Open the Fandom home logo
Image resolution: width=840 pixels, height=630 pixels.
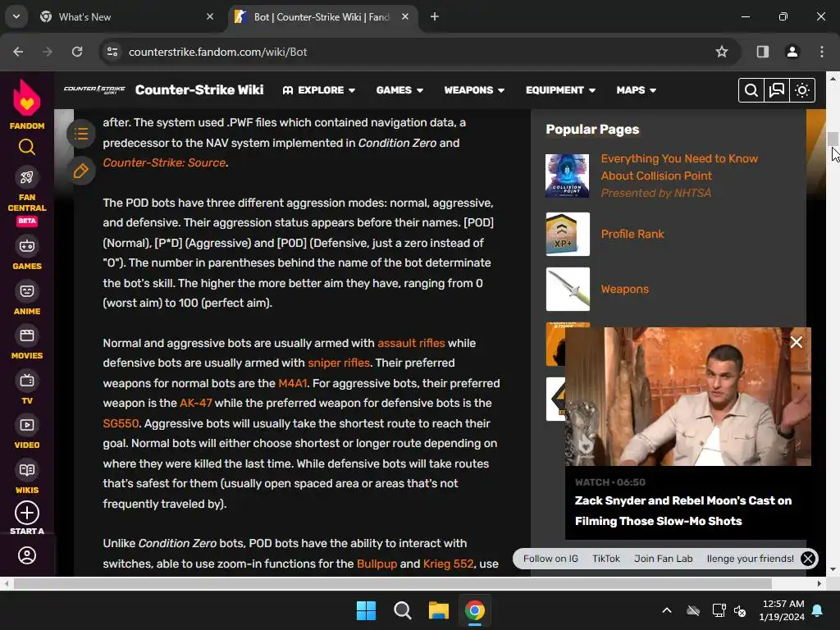(27, 104)
